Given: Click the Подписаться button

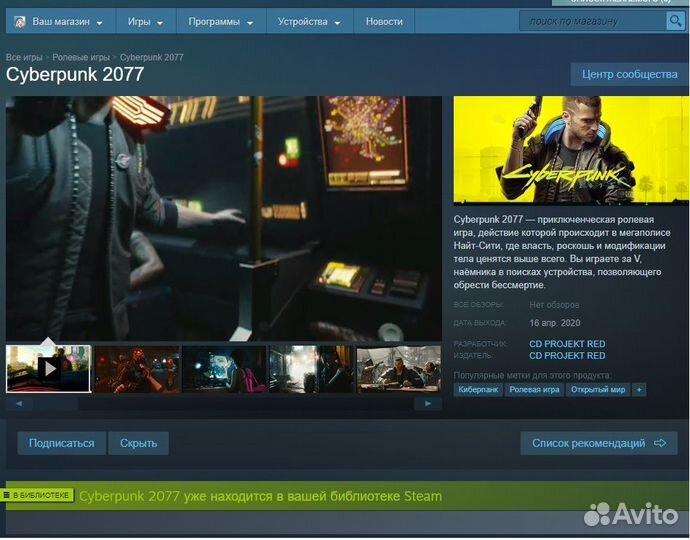Looking at the screenshot, I should click(62, 443).
